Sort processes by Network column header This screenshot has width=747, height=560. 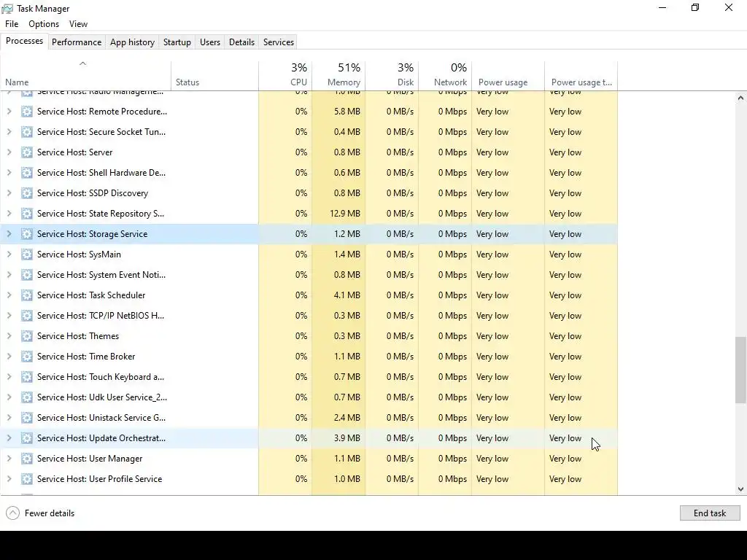point(446,75)
